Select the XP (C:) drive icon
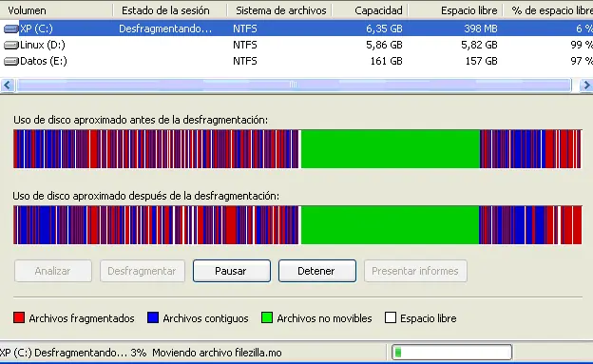The height and width of the screenshot is (364, 593). click(x=11, y=29)
